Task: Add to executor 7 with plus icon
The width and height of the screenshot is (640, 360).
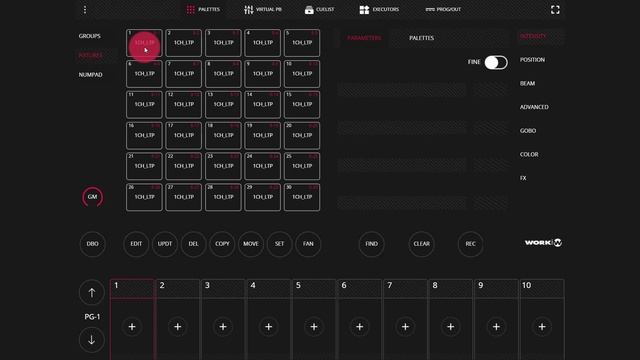Action: [405, 327]
